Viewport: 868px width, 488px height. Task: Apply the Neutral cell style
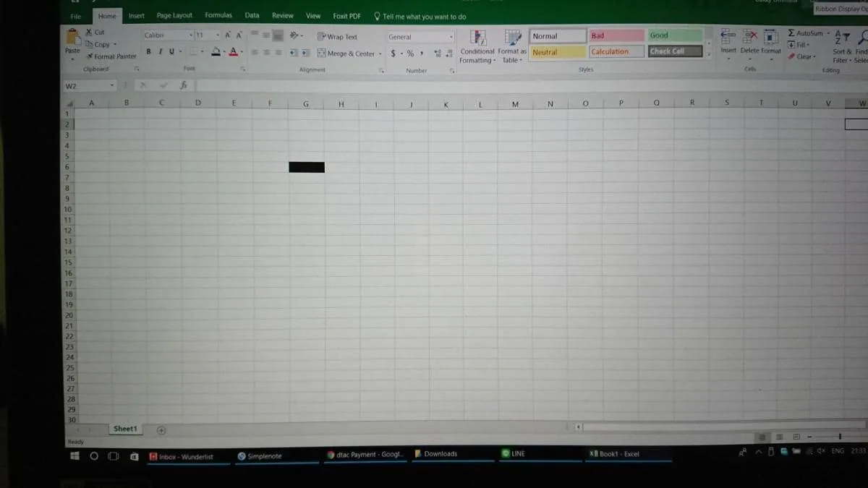(557, 52)
